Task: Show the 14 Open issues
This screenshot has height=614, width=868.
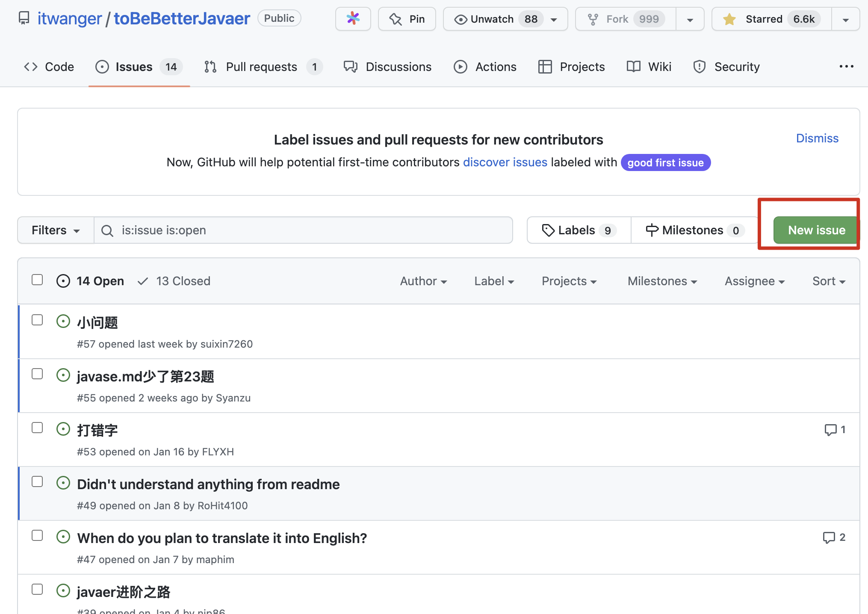Action: tap(90, 281)
